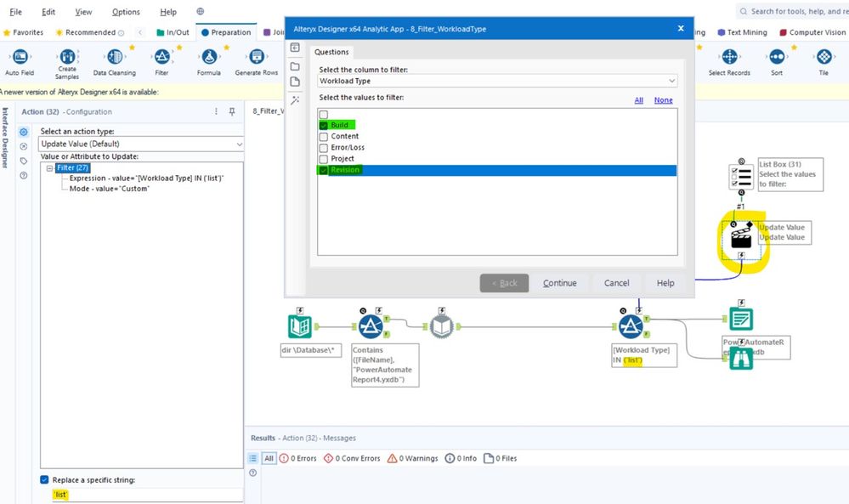Filter Results by 0 Warnings
Viewport: 849px width, 504px height.
(x=413, y=458)
